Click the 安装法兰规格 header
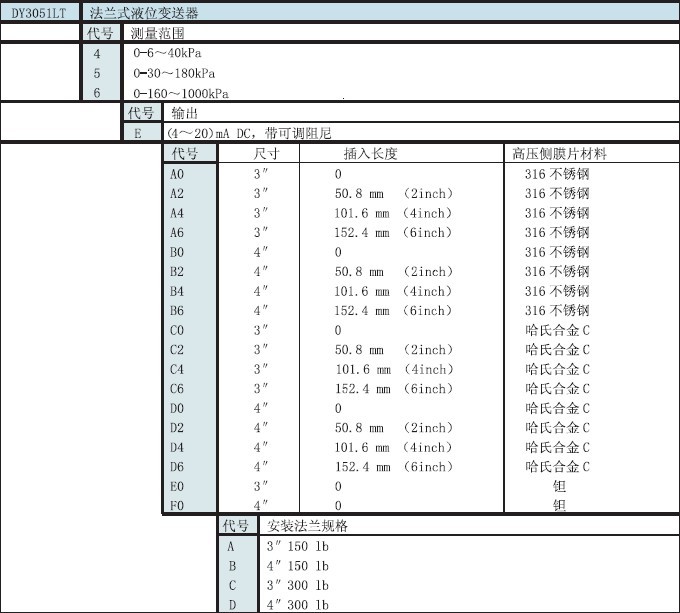 coord(306,526)
